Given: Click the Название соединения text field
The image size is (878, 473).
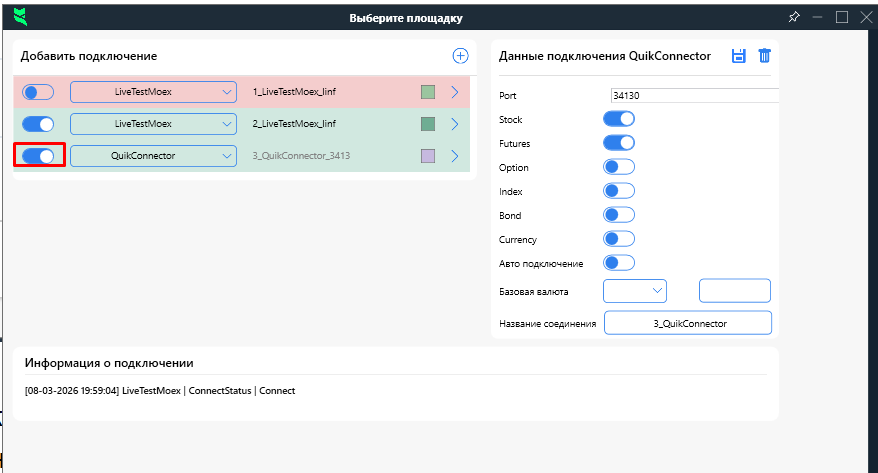Looking at the screenshot, I should click(x=688, y=323).
